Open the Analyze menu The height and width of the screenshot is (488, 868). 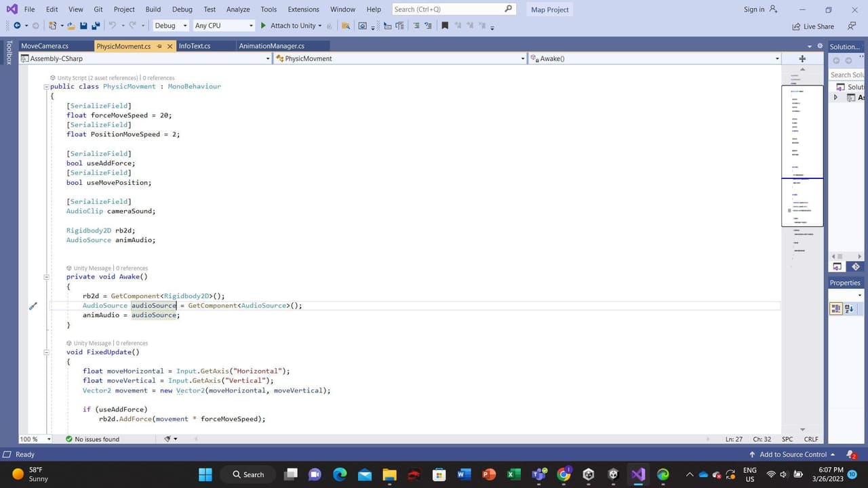[x=238, y=9]
